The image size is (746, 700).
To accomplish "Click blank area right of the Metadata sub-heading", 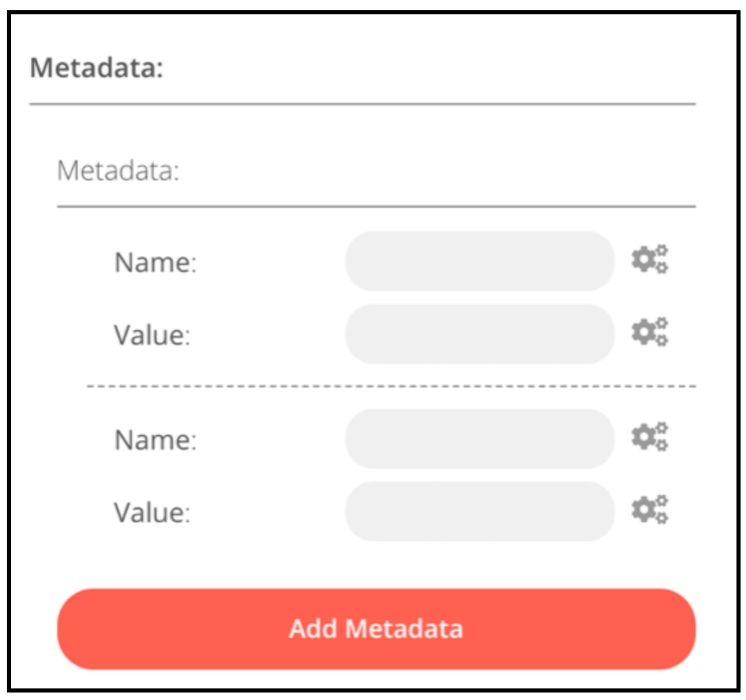I will coord(436,171).
